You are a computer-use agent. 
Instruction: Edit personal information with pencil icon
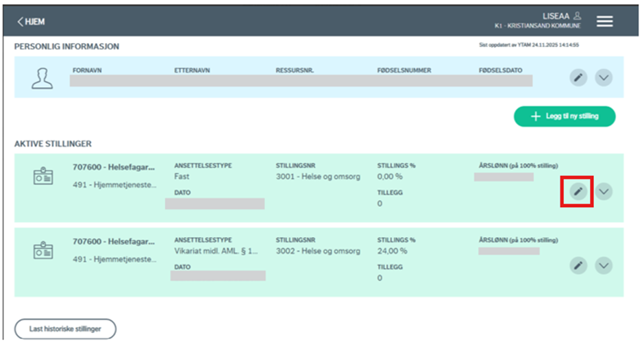[x=579, y=77]
